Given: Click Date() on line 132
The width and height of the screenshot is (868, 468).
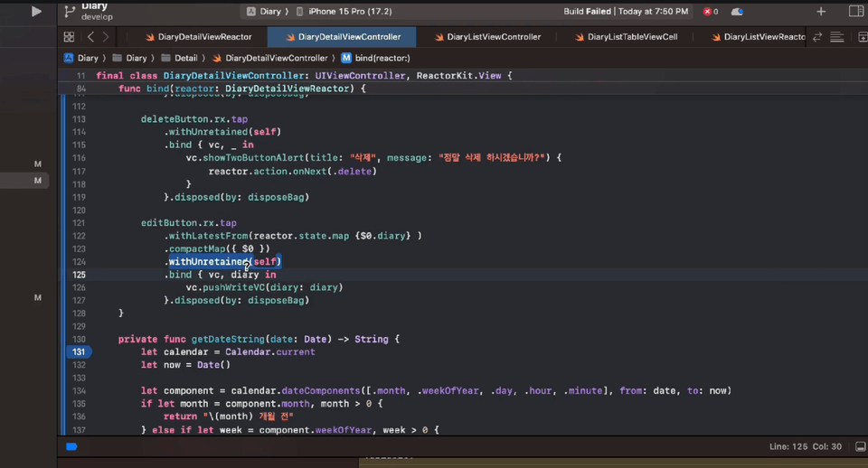Looking at the screenshot, I should (x=213, y=365).
